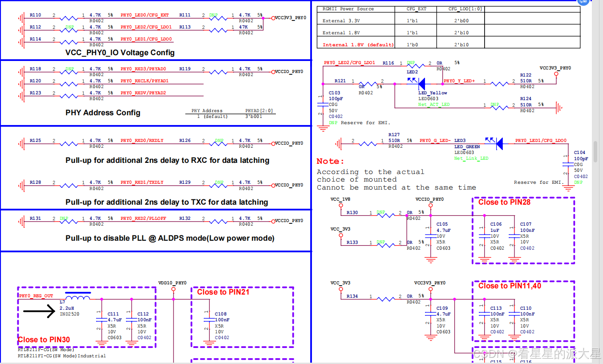The width and height of the screenshot is (603, 364).
Task: Click the green 'Net_ACT_LED' label
Action: pos(434,105)
